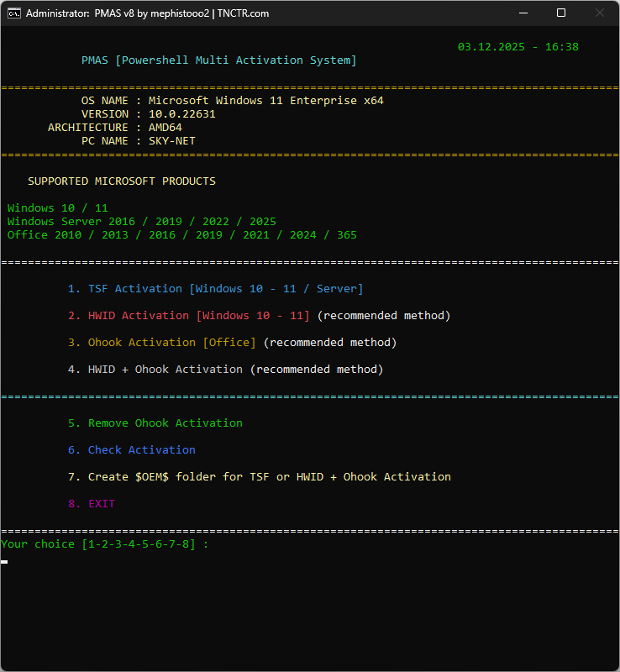The width and height of the screenshot is (620, 672).
Task: Click option '5. Remove Ohook Activation'
Action: click(155, 423)
